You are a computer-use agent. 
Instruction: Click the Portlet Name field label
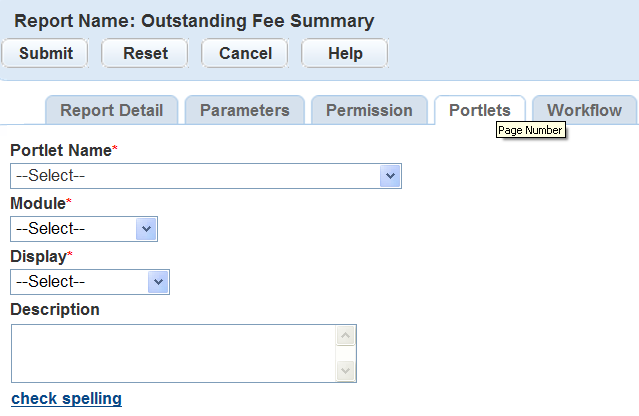click(61, 150)
